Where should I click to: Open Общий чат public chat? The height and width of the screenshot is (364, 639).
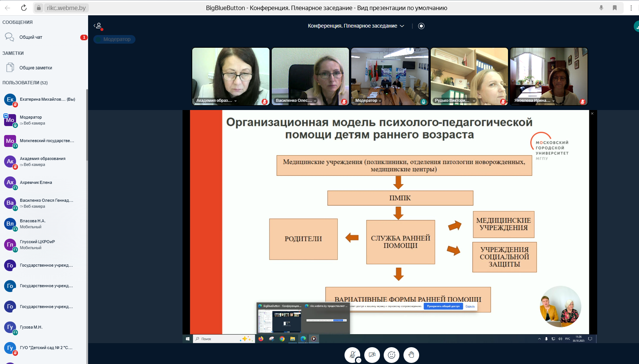(31, 37)
